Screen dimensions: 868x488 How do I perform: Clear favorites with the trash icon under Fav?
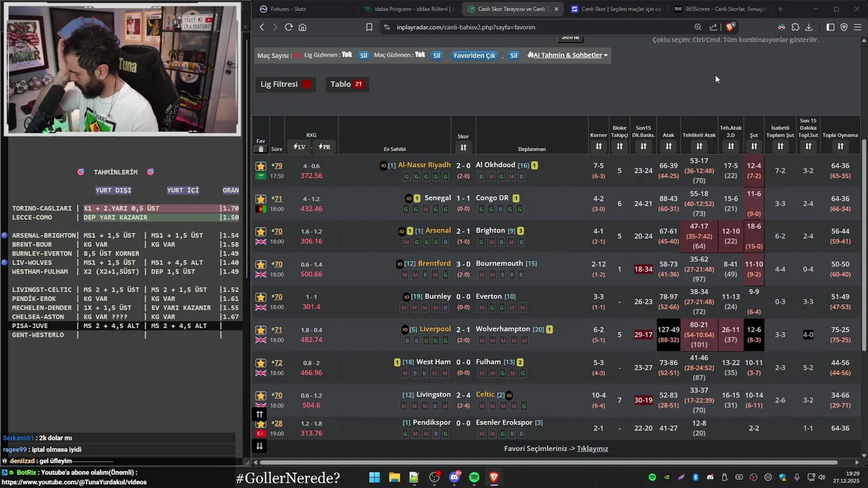260,149
